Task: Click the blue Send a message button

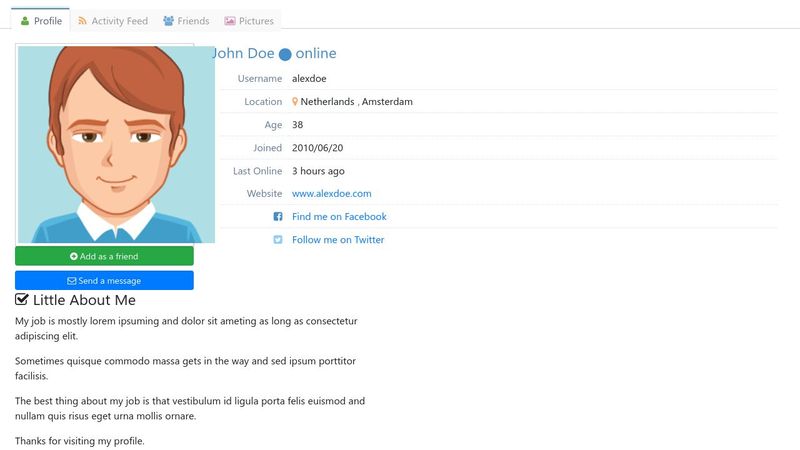Action: [104, 281]
